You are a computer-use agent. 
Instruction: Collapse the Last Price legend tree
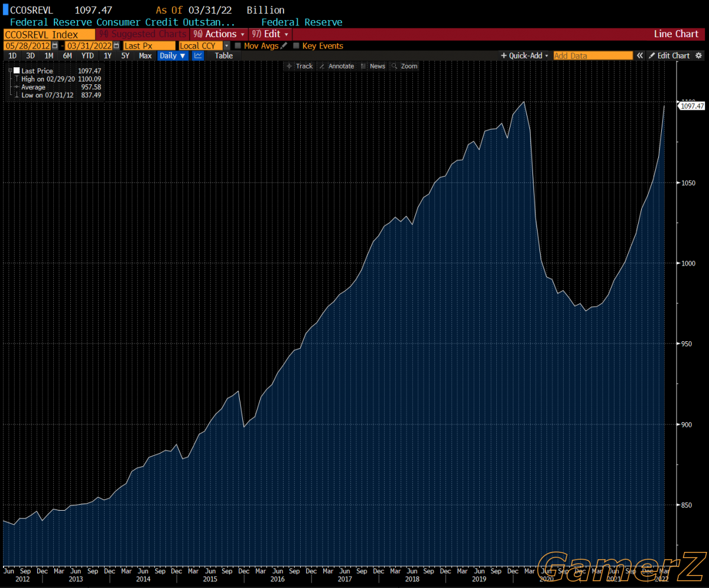click(x=10, y=71)
